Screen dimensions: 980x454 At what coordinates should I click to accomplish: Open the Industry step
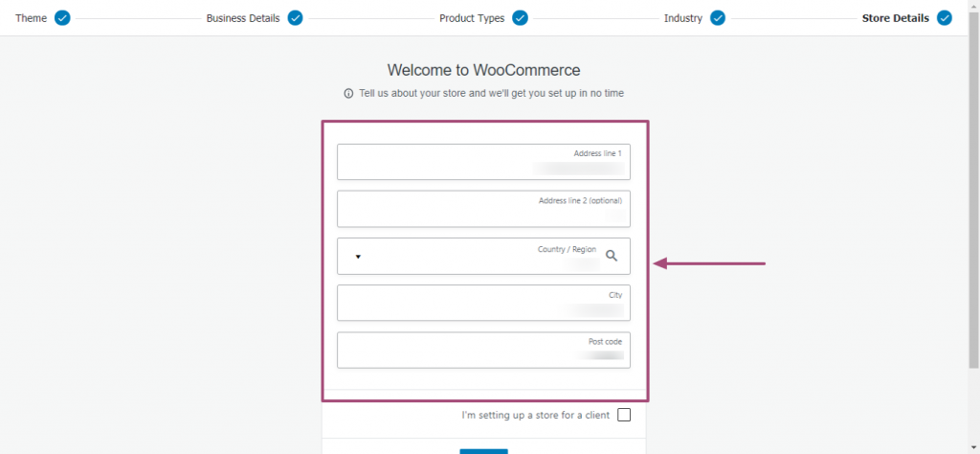pos(683,18)
